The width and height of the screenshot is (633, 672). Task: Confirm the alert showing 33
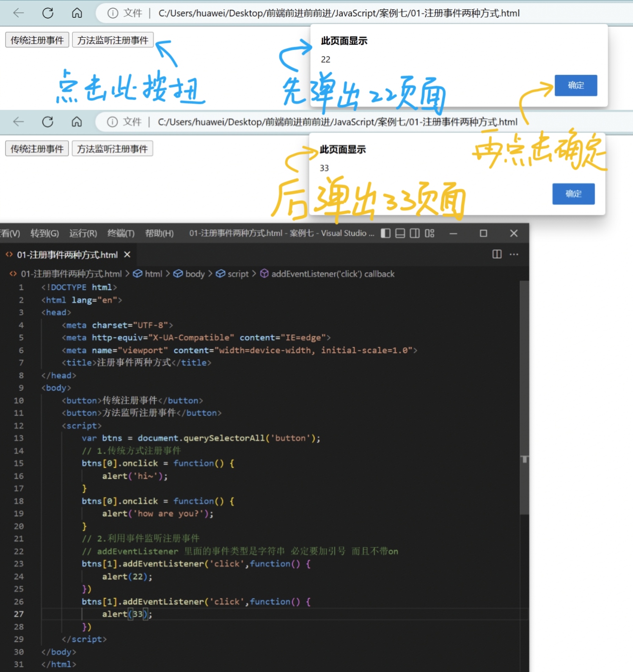point(574,194)
